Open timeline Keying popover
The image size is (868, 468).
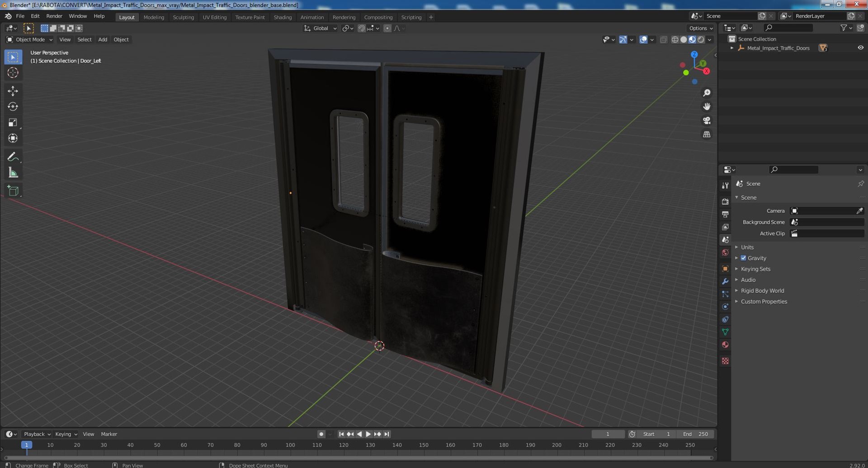point(66,434)
